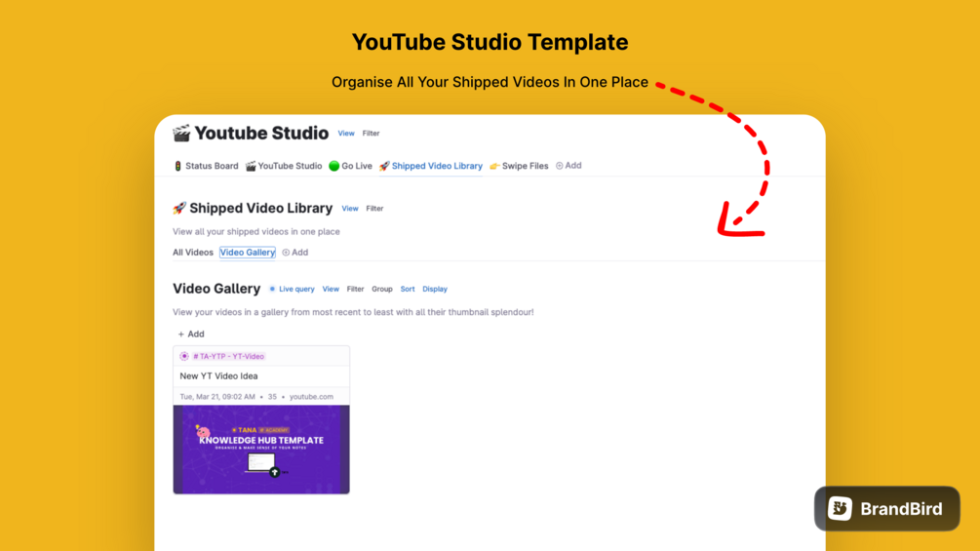The height and width of the screenshot is (551, 980).
Task: Open Filter next to Youtube Studio title
Action: point(372,133)
